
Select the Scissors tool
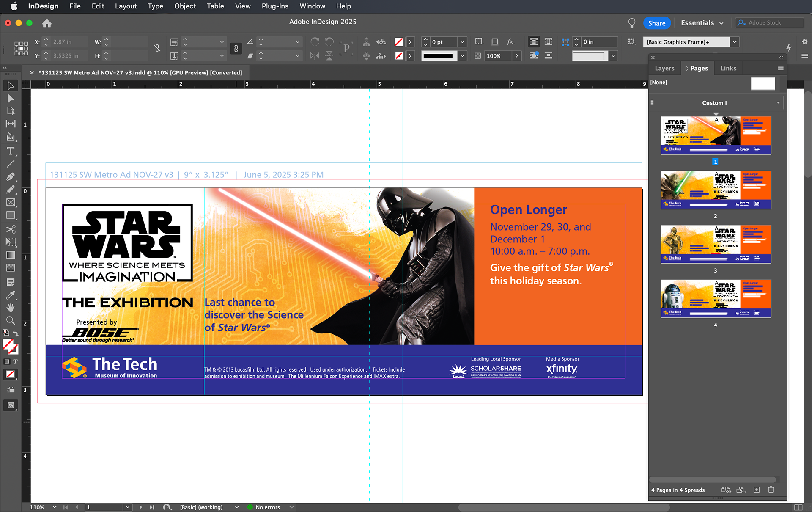click(x=11, y=229)
